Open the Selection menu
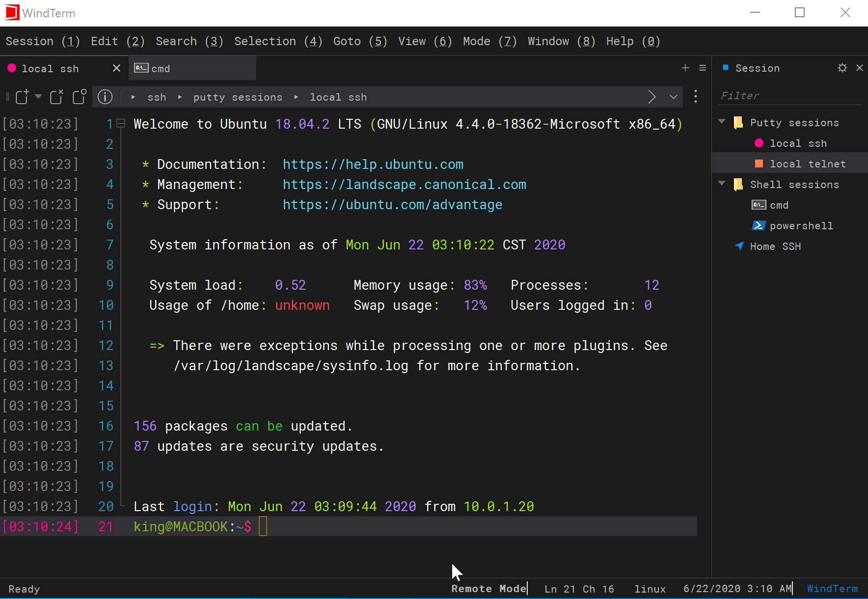868x599 pixels. click(x=278, y=41)
